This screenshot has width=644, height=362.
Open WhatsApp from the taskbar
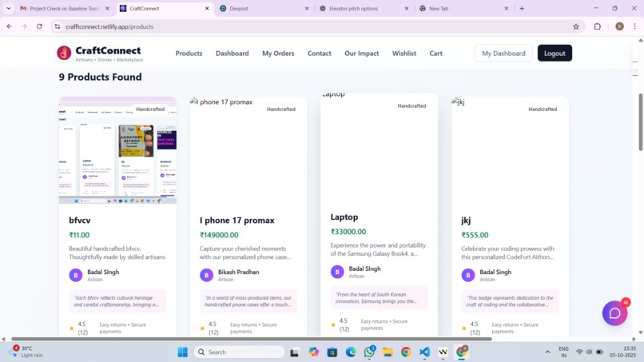(369, 352)
